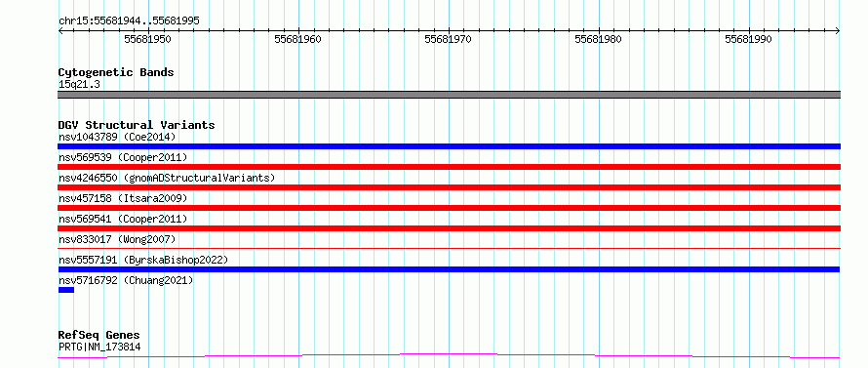This screenshot has width=868, height=368.
Task: Select the gray 15q21.3 cytogenetic band bar
Action: point(449,95)
